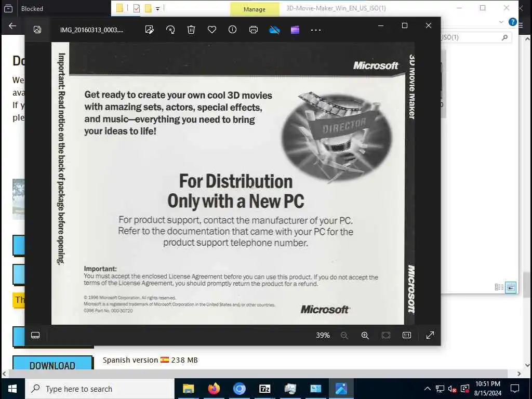View the image at actual size 1:1
Viewport: 532px width, 399px height.
406,335
